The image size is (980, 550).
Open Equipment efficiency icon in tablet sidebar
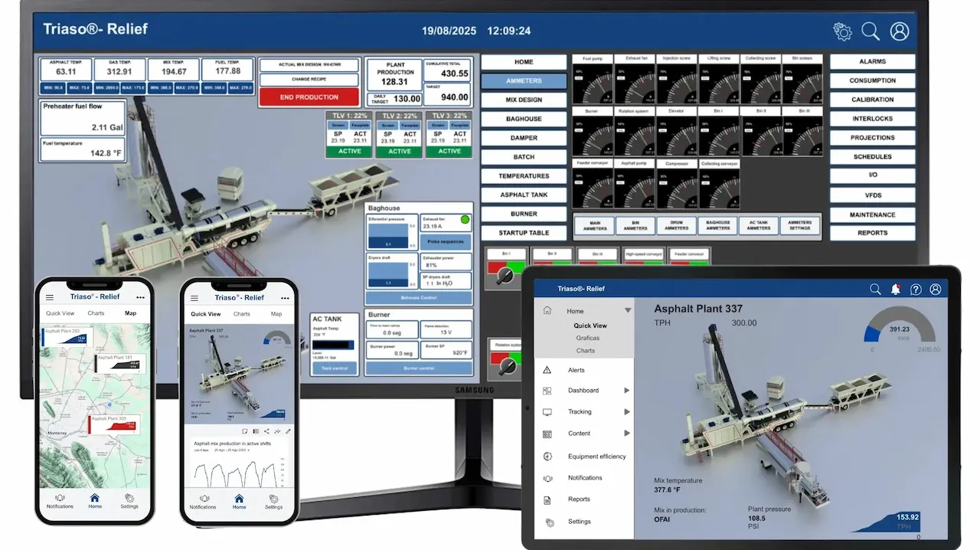(547, 457)
